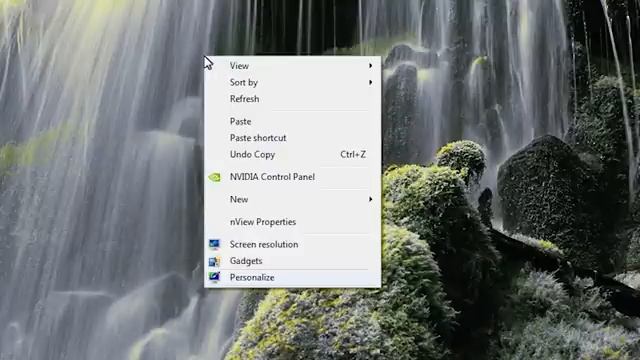This screenshot has height=360, width=640.
Task: Select the Paste menu entry
Action: pos(292,122)
